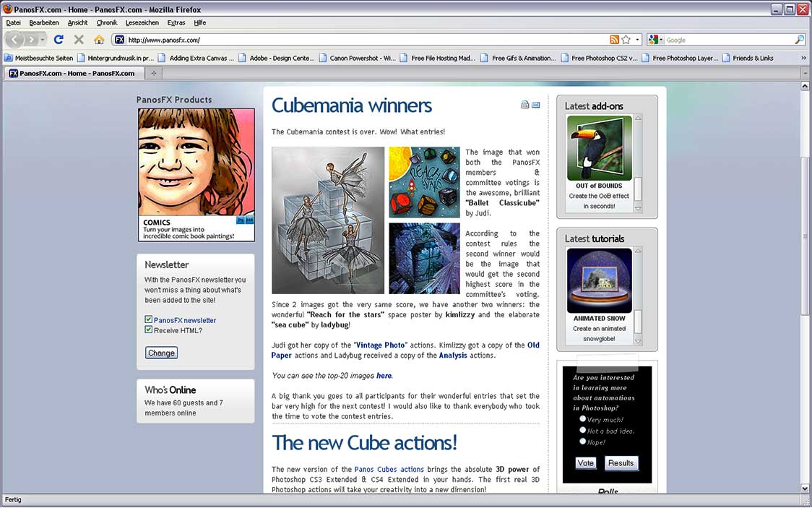Open the list all tabs dropdown
The width and height of the screenshot is (812, 508).
(805, 74)
